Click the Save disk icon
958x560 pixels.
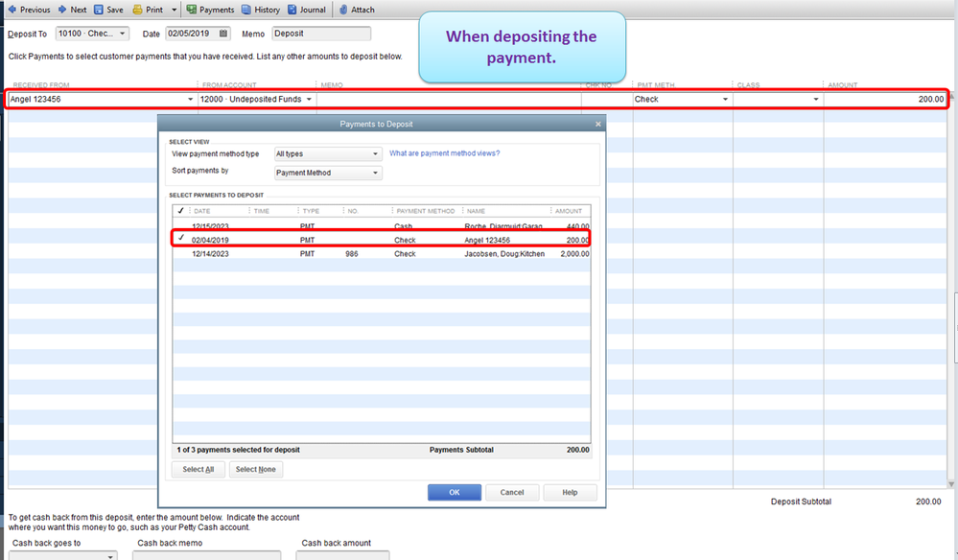(99, 10)
